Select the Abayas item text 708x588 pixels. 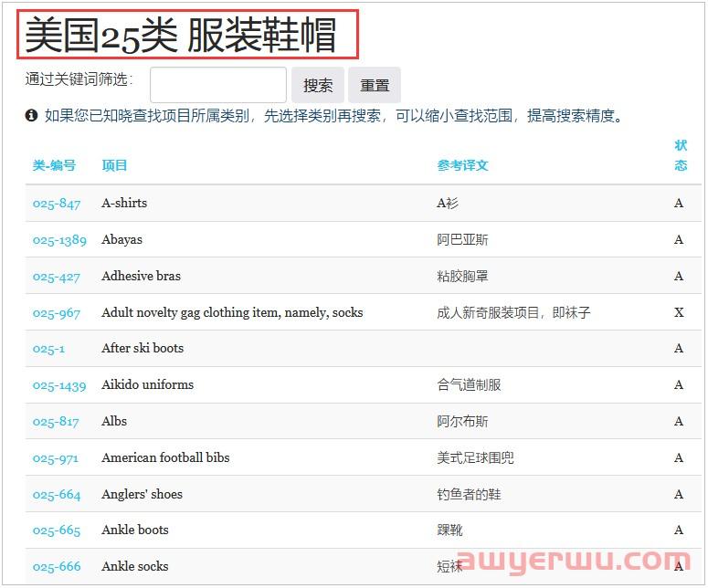point(122,239)
